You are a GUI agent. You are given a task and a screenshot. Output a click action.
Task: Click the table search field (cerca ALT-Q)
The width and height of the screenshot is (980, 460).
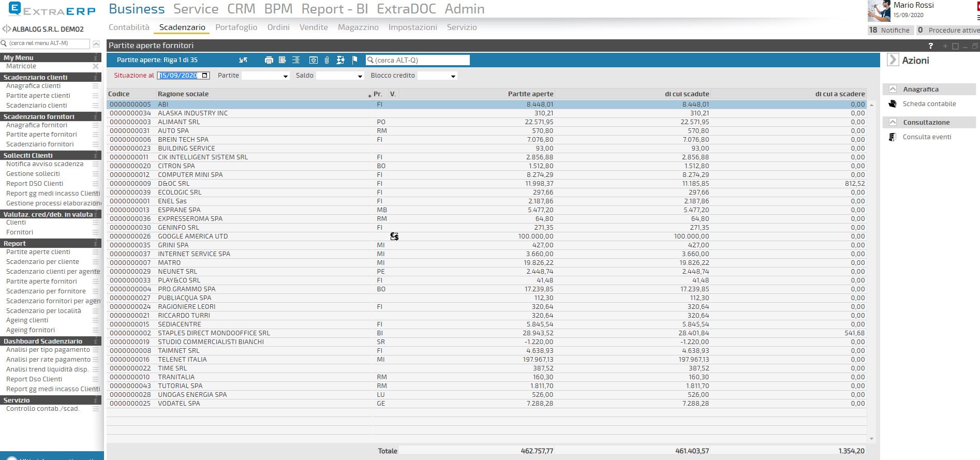point(418,60)
